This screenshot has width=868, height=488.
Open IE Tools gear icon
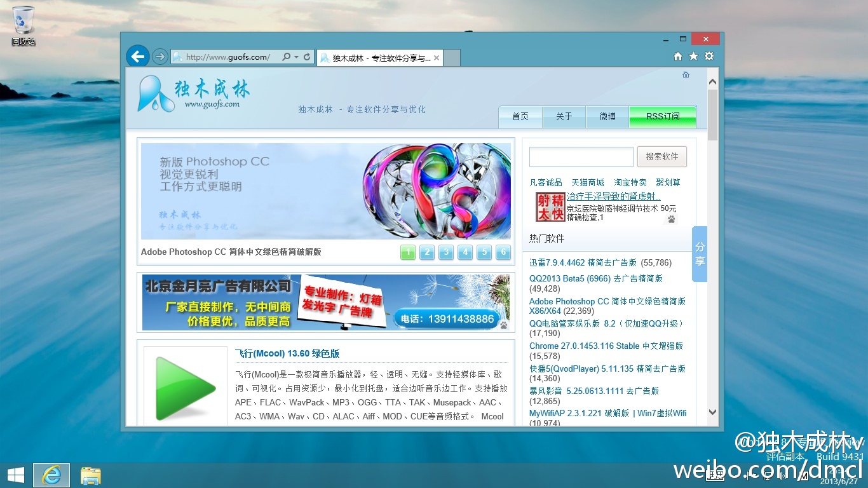pos(709,56)
